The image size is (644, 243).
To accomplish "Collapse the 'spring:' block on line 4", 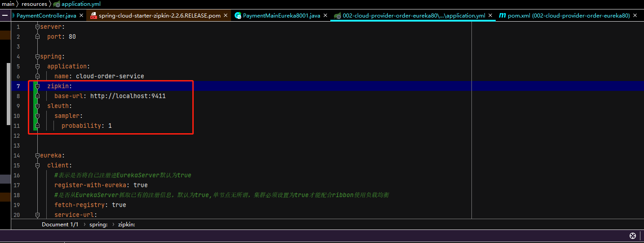I will pyautogui.click(x=38, y=57).
